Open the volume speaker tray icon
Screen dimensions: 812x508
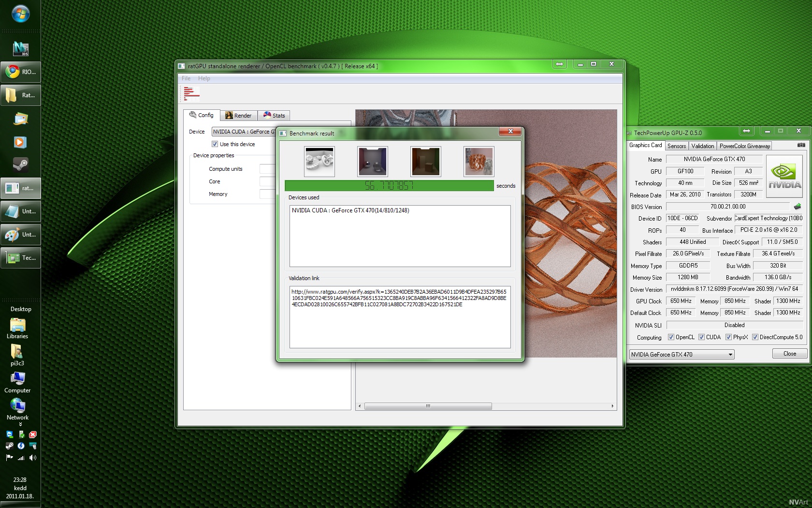[32, 457]
